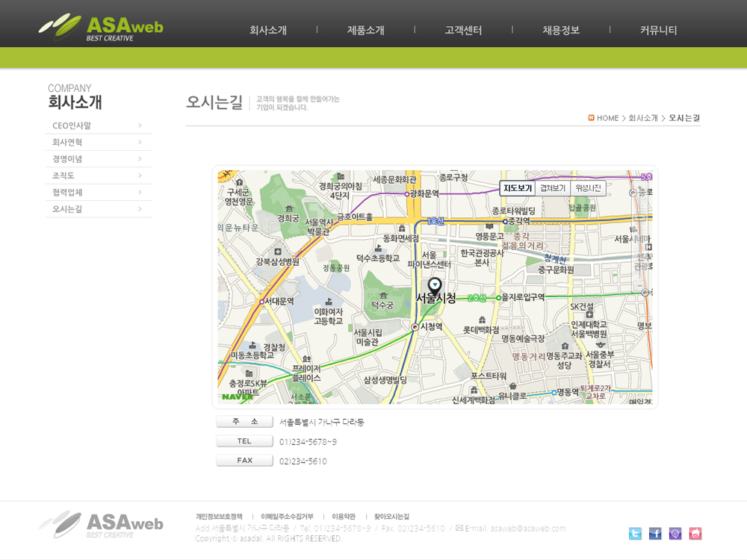Expand the CEO인사말 sidebar arrow
The width and height of the screenshot is (747, 560).
coord(140,125)
